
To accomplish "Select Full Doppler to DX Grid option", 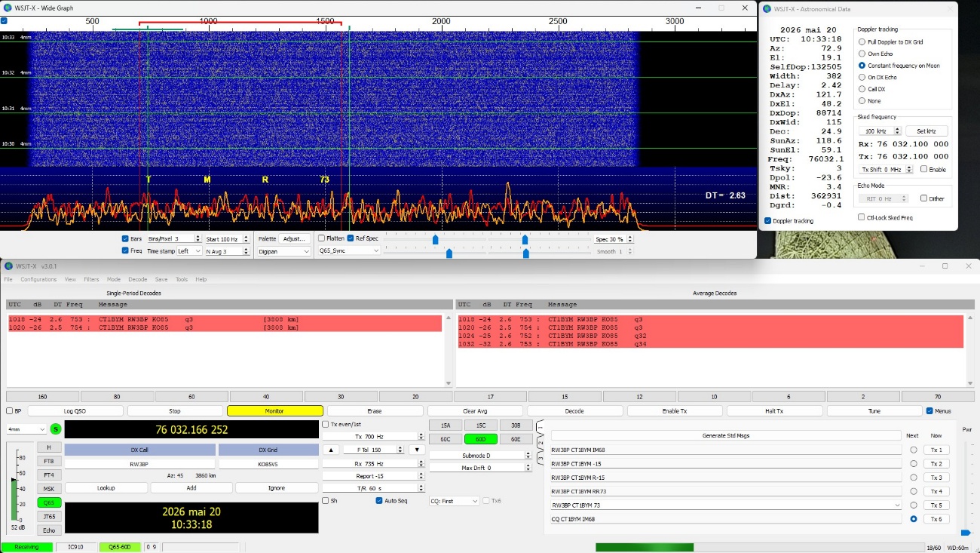I will point(862,41).
